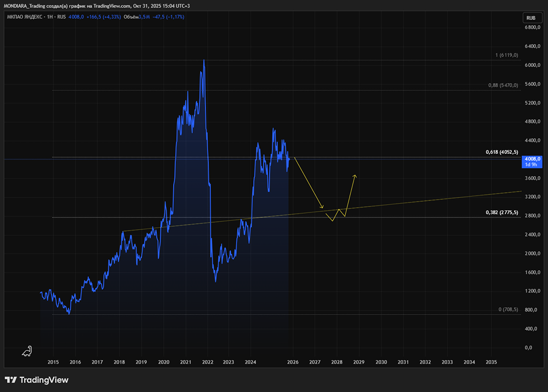Click the TradingView logo icon

tap(11, 380)
